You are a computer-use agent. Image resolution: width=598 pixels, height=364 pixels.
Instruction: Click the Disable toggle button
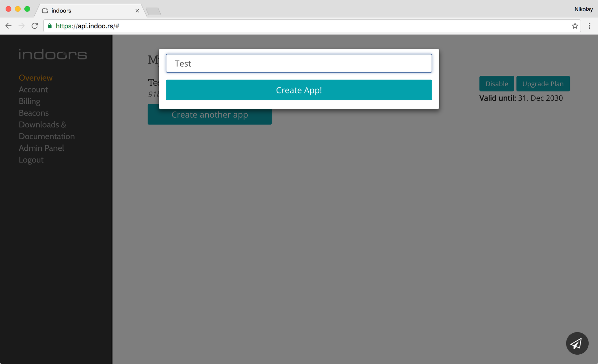(497, 84)
